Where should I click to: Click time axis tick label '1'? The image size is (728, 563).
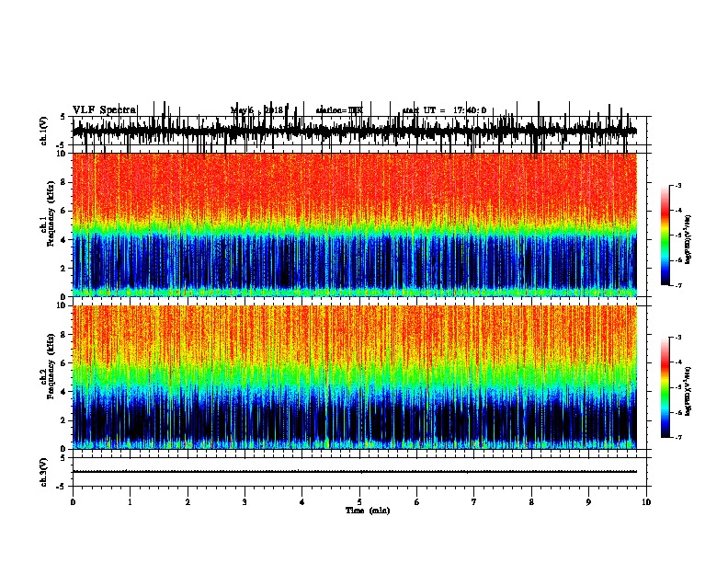tap(130, 502)
